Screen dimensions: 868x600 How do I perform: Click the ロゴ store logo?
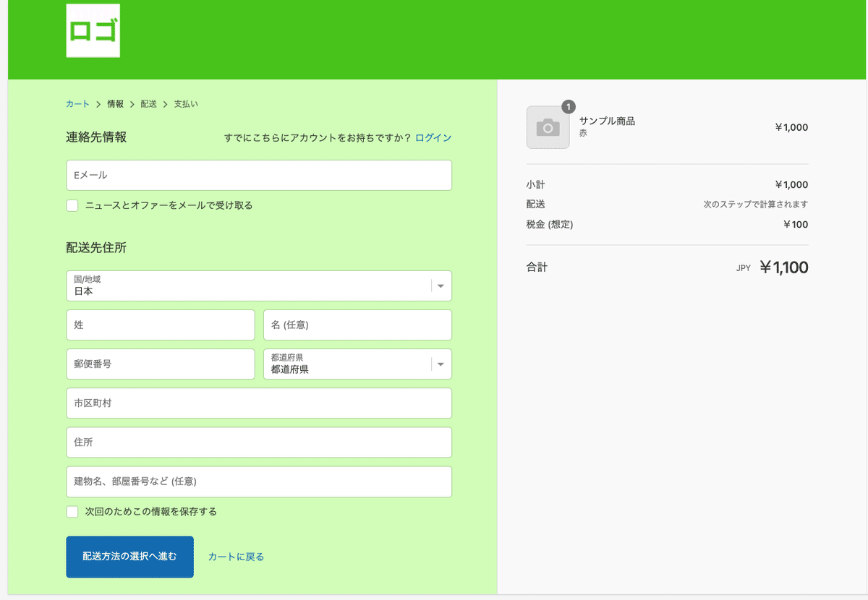coord(93,31)
